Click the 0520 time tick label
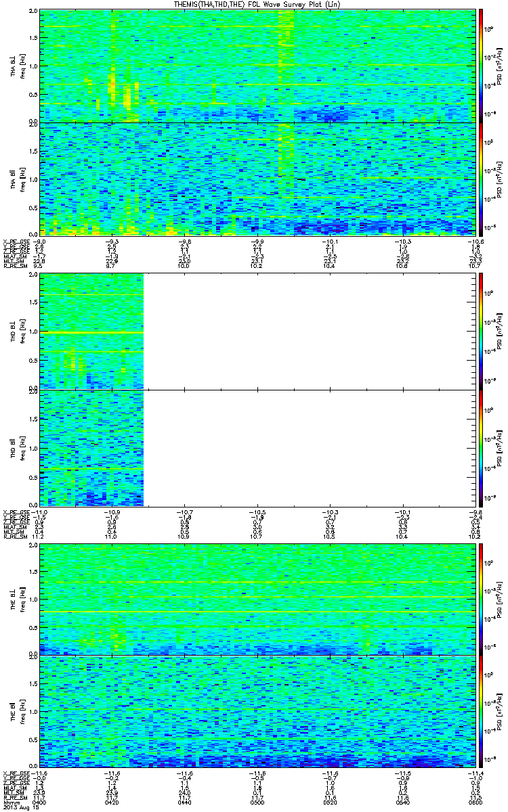The width and height of the screenshot is (508, 812). click(x=329, y=802)
